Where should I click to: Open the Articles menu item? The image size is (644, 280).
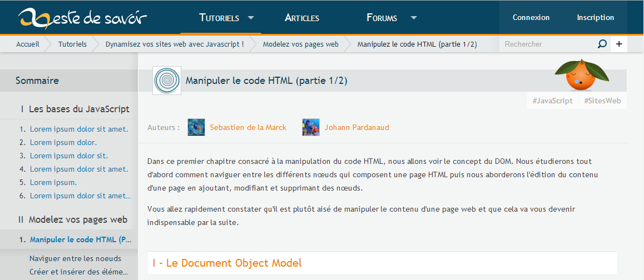coord(302,18)
